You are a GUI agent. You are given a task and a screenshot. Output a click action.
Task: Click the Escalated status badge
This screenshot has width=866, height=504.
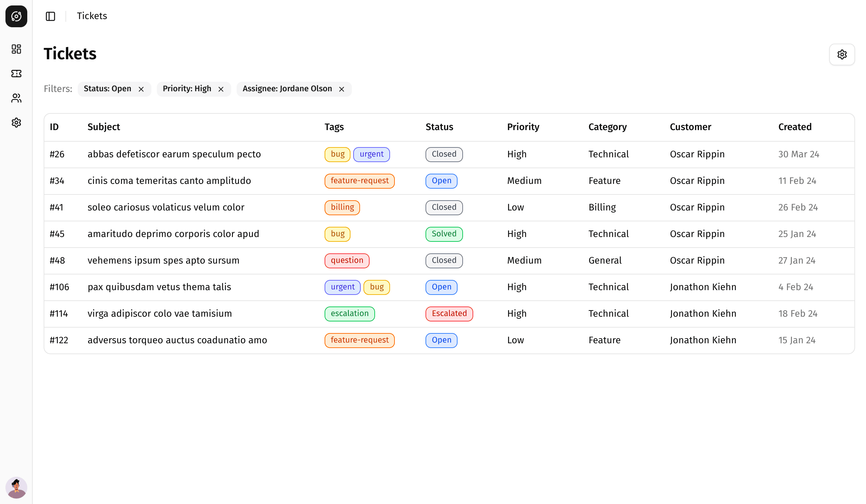(449, 313)
